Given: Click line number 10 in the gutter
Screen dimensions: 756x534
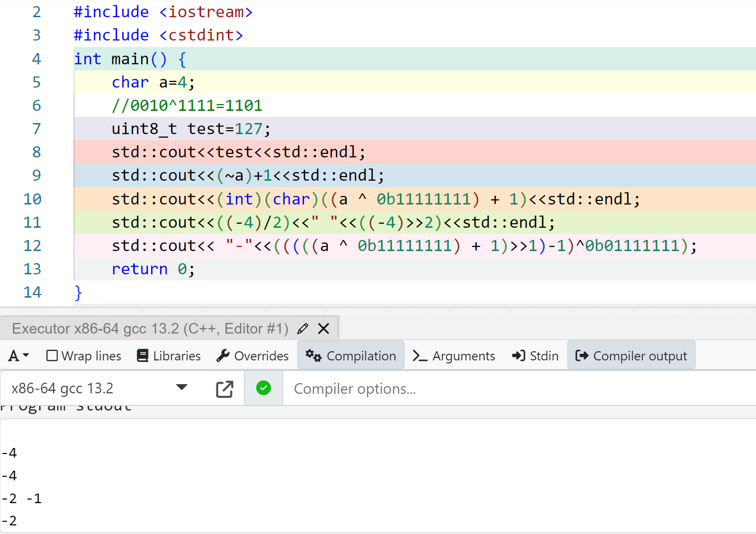Looking at the screenshot, I should (x=32, y=199).
